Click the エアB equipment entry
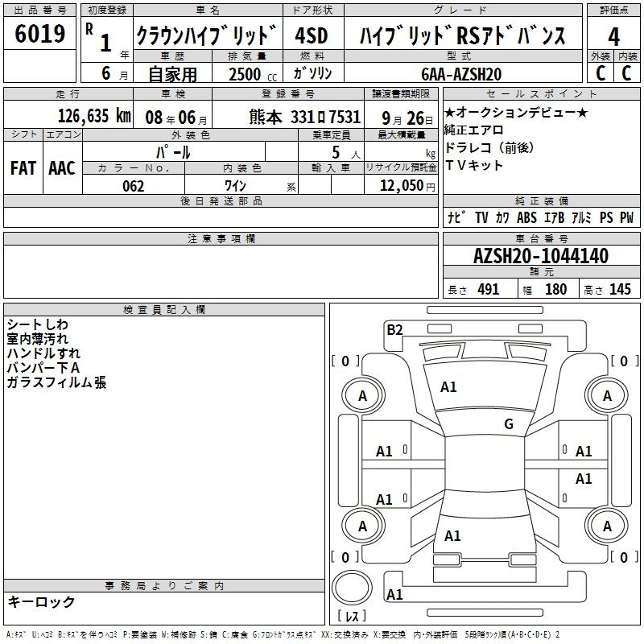Image resolution: width=644 pixels, height=644 pixels. 554,217
